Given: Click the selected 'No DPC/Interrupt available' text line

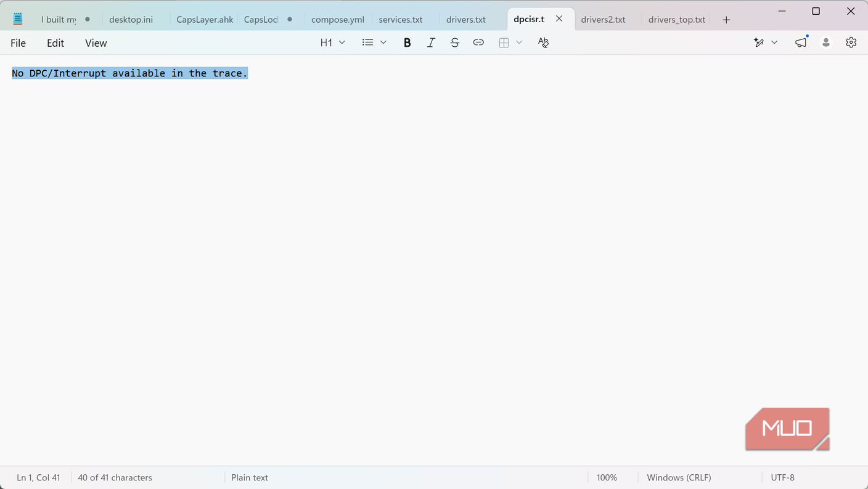Looking at the screenshot, I should coord(129,73).
